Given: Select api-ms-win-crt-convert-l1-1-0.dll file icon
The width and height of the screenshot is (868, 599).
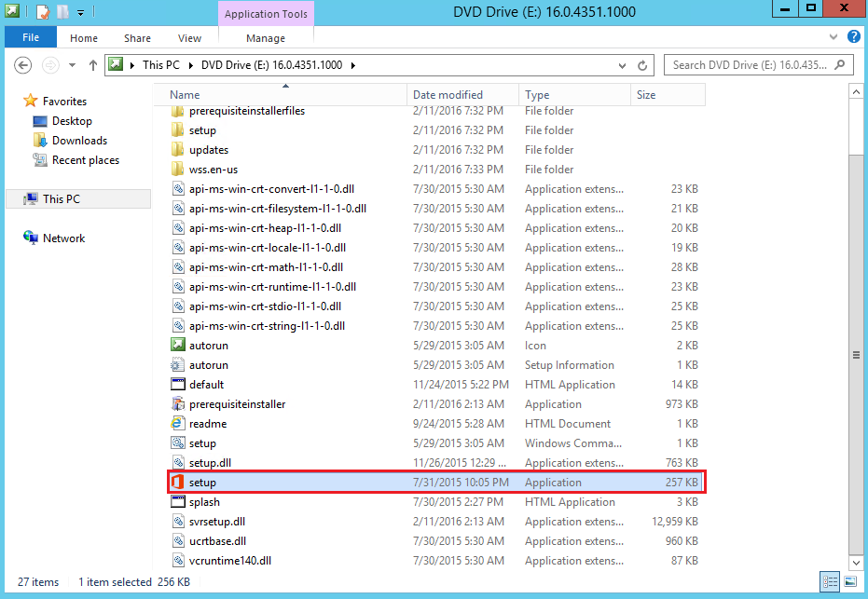Looking at the screenshot, I should point(178,189).
